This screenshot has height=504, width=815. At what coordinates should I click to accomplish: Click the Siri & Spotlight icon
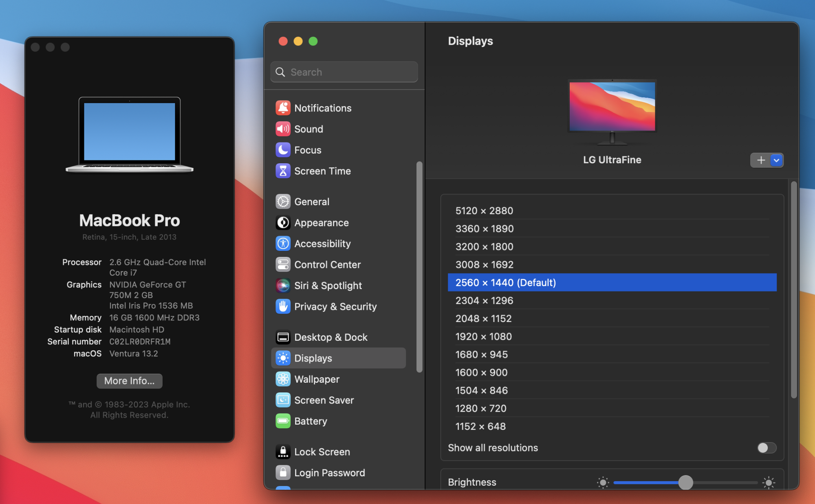pos(283,285)
